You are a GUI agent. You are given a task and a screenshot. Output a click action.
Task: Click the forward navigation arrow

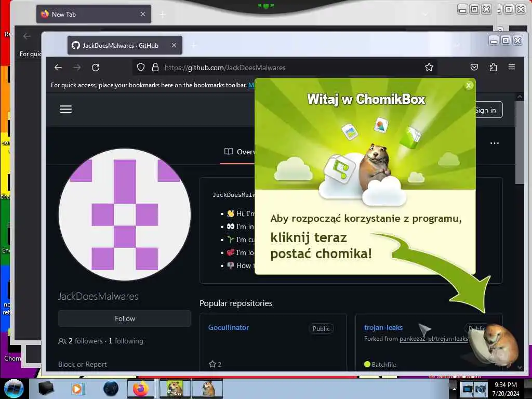(77, 68)
